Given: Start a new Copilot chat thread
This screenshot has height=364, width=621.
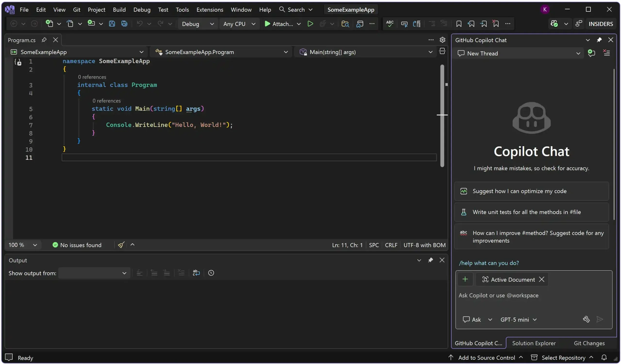Looking at the screenshot, I should click(x=591, y=53).
